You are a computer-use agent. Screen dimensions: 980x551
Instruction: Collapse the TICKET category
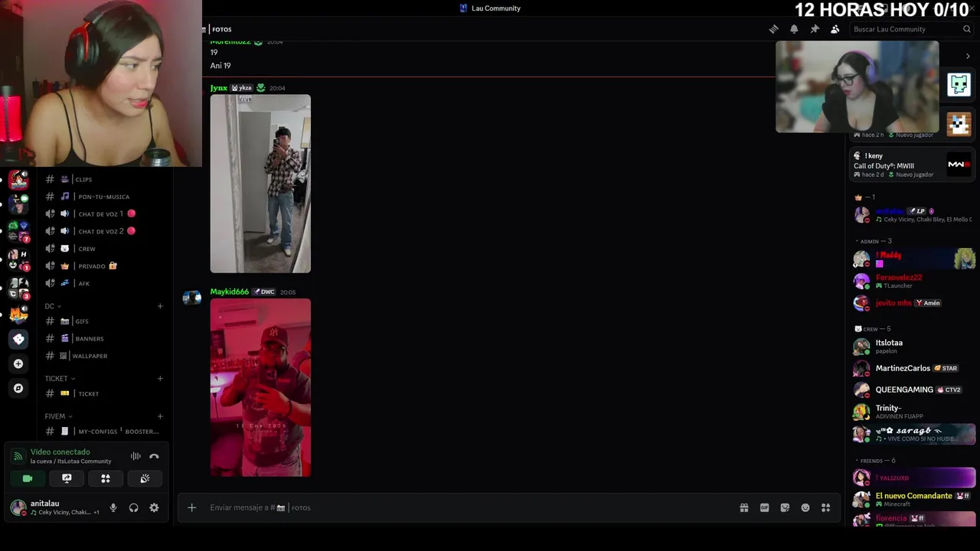click(60, 378)
